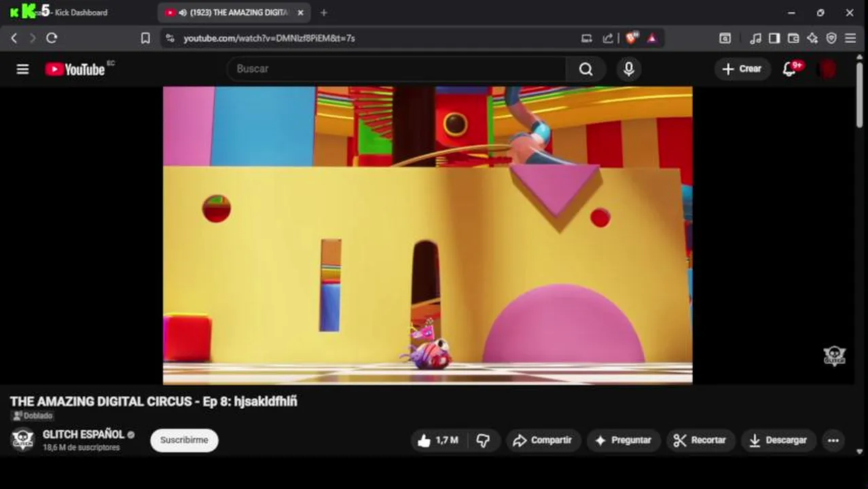Open the Brave Wallet icon
The width and height of the screenshot is (868, 489).
point(793,38)
